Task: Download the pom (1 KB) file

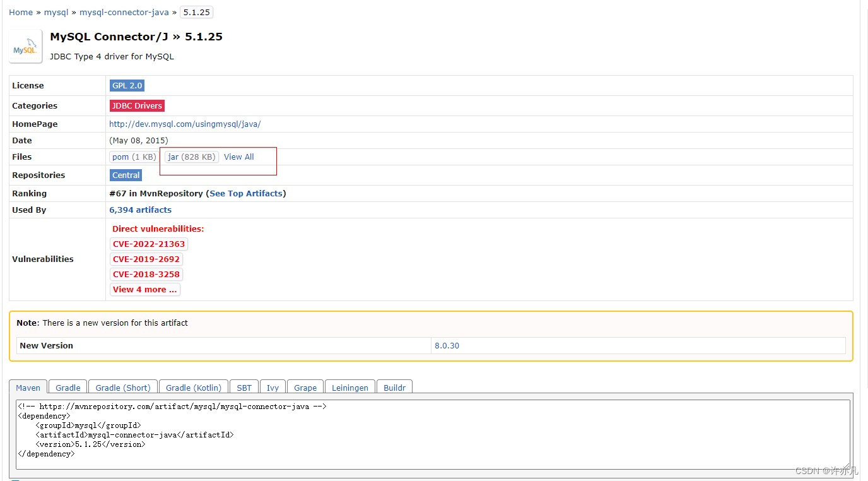Action: click(x=134, y=157)
